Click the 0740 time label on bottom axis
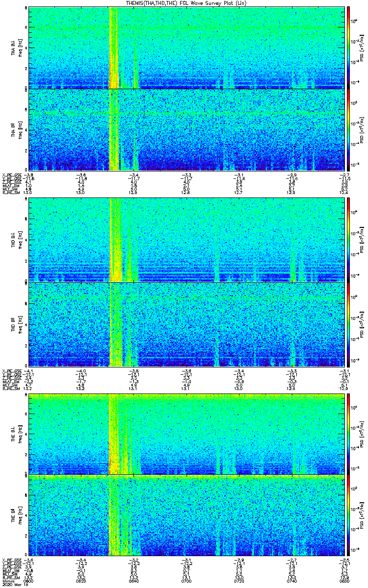The width and height of the screenshot is (368, 588). tap(291, 581)
